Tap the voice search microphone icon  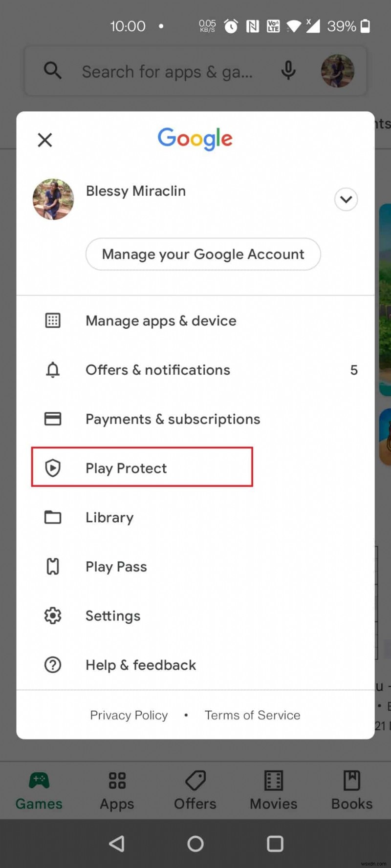tap(288, 71)
